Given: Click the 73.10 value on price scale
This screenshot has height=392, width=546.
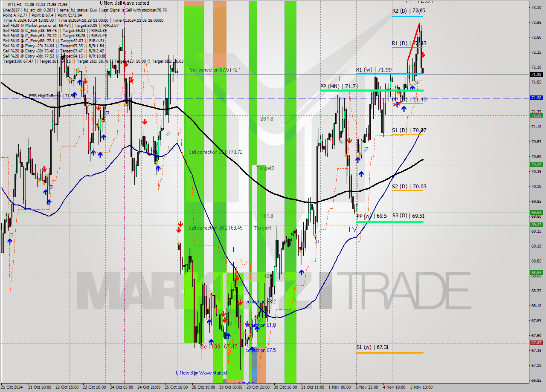Looking at the screenshot, I should pos(537,8).
